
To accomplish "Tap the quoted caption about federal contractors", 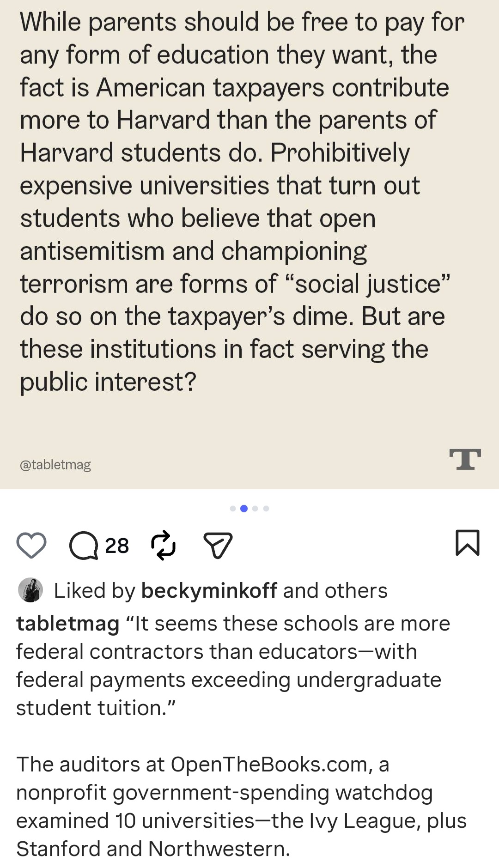I will tap(233, 666).
